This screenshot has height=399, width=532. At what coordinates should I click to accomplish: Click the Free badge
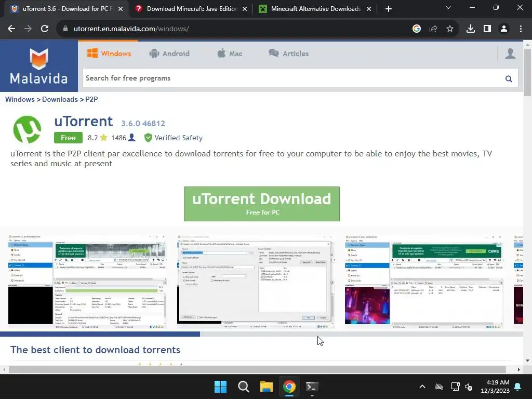68,138
